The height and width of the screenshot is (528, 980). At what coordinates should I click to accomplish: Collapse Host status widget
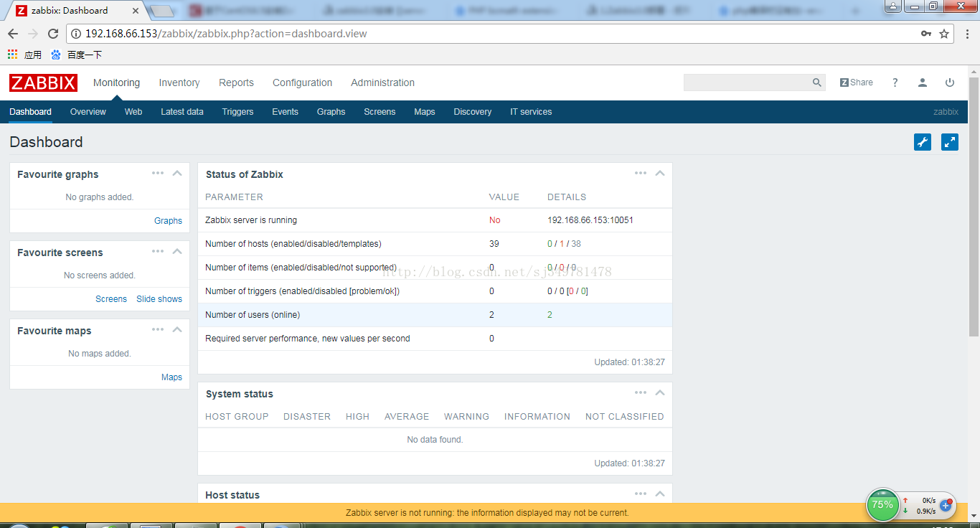tap(660, 494)
